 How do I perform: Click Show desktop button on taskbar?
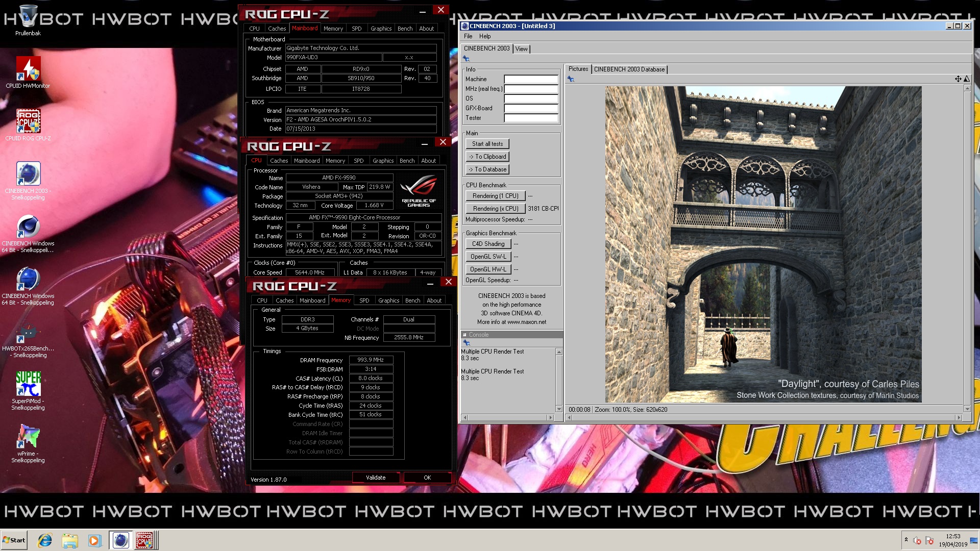(x=975, y=540)
